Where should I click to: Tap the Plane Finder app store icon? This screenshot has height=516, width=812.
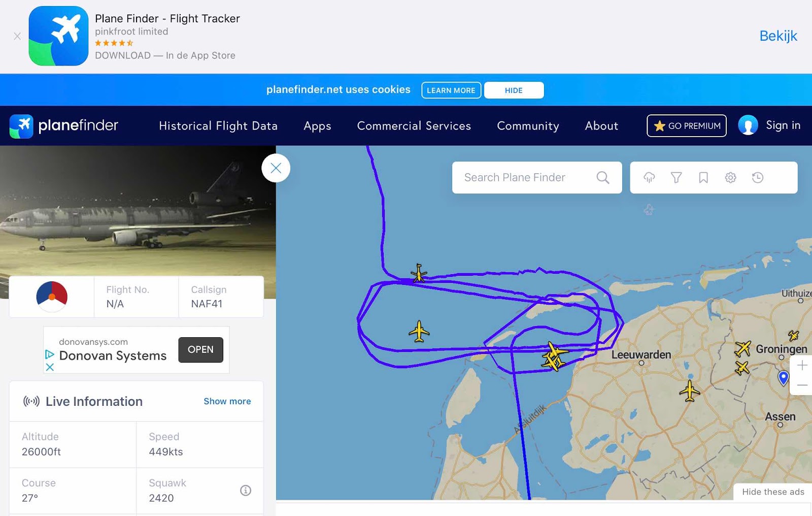click(x=58, y=36)
